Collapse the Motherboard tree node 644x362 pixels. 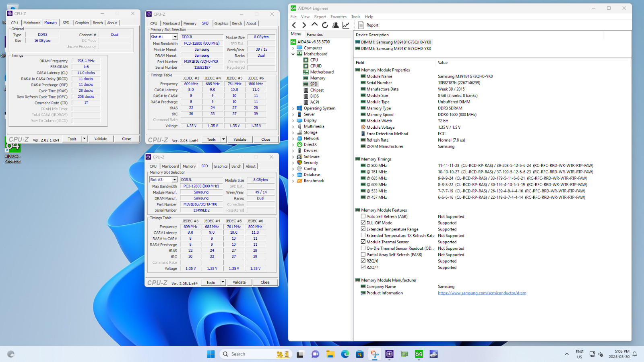(x=293, y=54)
